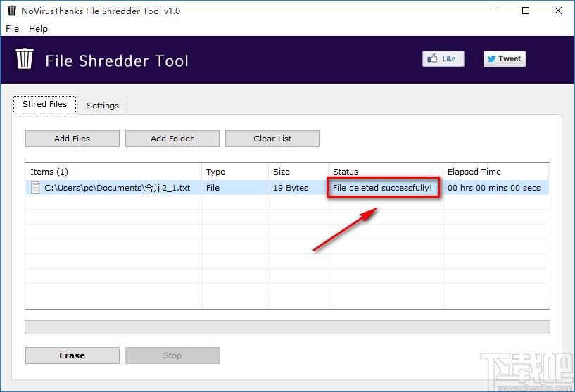Maximize the File Shredder Tool window

[526, 11]
